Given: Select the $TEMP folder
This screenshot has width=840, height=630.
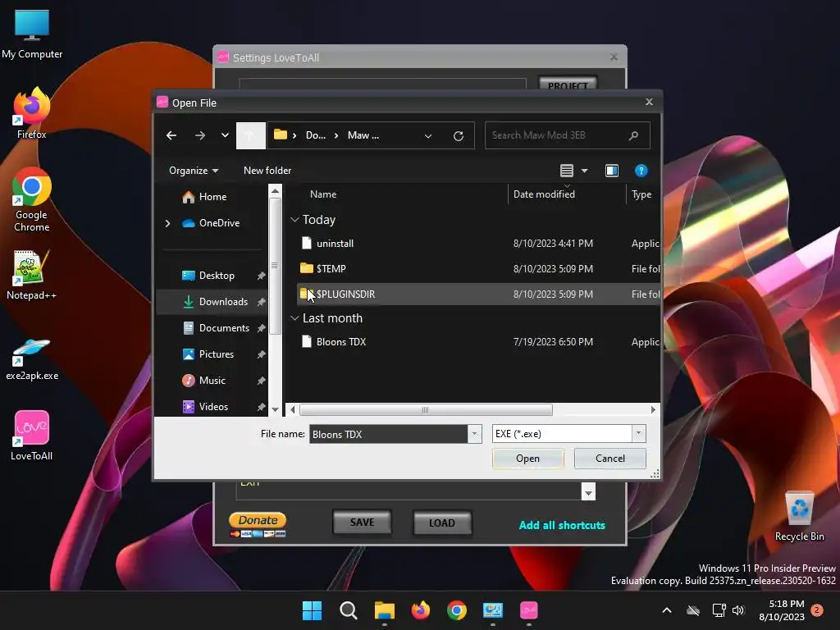Looking at the screenshot, I should click(x=479, y=268).
